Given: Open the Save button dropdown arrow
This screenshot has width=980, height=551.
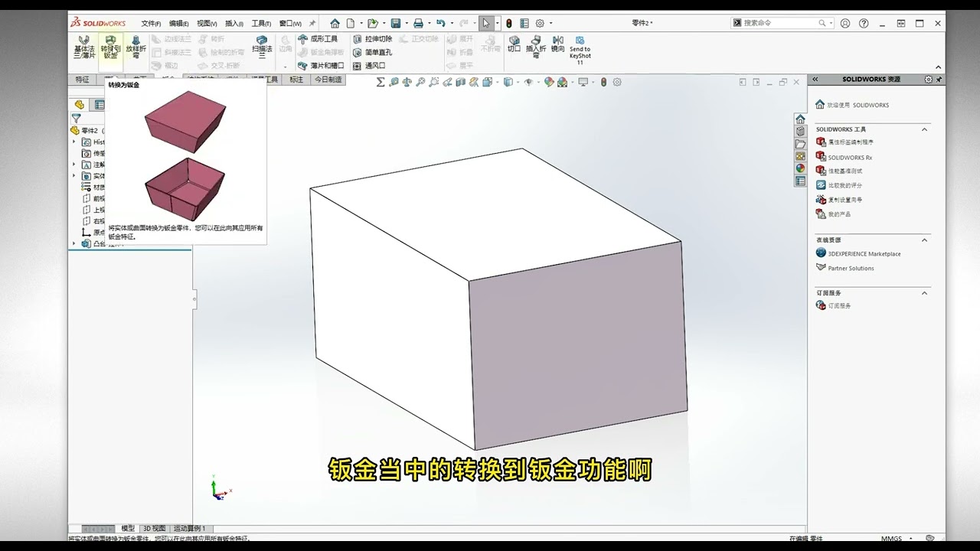Looking at the screenshot, I should (x=405, y=24).
